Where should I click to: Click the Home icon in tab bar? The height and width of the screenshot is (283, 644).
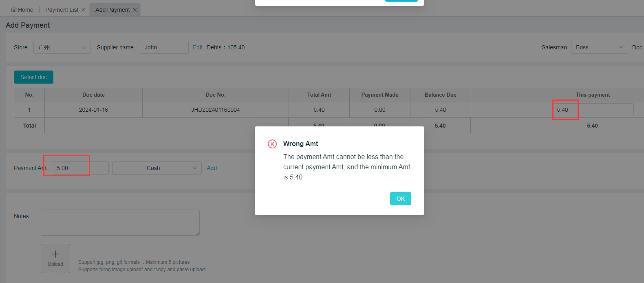pyautogui.click(x=14, y=10)
